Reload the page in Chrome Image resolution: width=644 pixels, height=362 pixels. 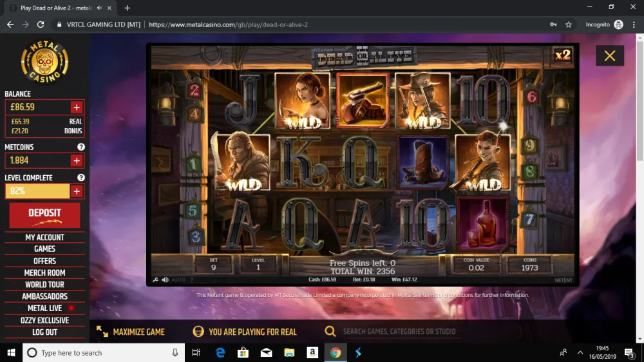pyautogui.click(x=40, y=24)
